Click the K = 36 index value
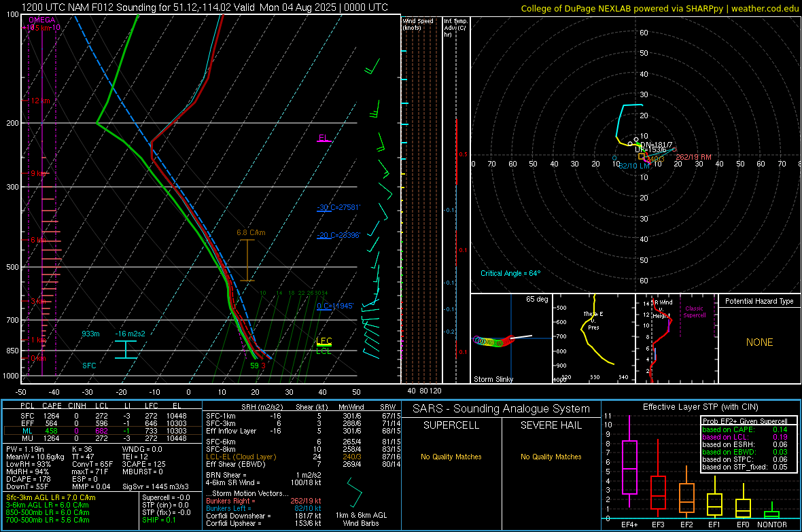The height and width of the screenshot is (532, 802). 82,449
